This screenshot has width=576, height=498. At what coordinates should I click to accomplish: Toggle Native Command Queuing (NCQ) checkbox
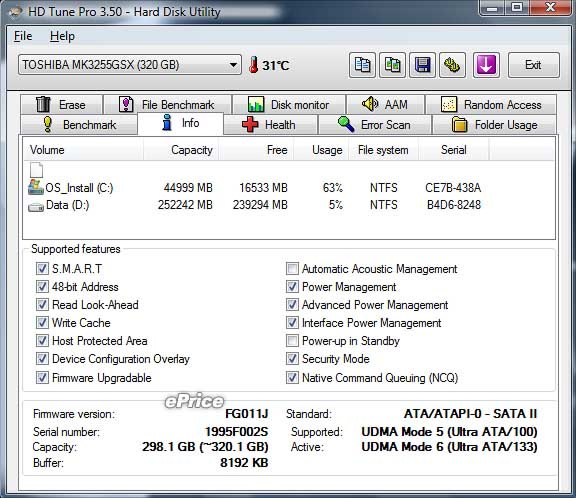(292, 378)
